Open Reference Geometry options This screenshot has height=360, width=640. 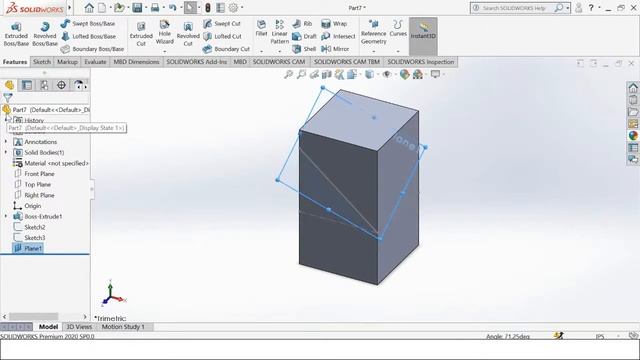tap(373, 32)
